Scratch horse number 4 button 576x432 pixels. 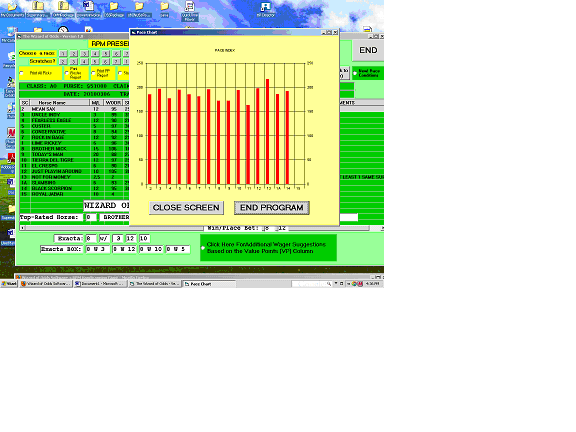84,62
